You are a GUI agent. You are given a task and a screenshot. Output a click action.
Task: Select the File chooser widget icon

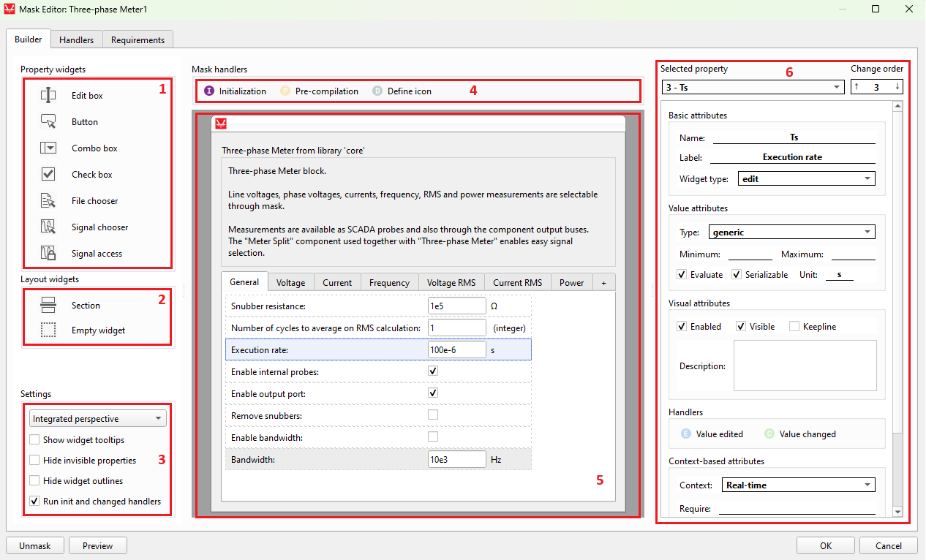point(48,201)
